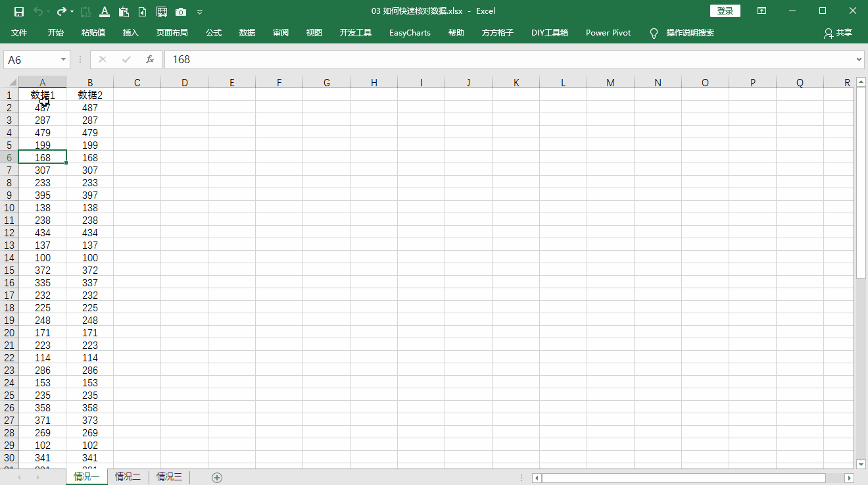
Task: Click the Enter checkmark icon in formula bar
Action: coord(126,59)
